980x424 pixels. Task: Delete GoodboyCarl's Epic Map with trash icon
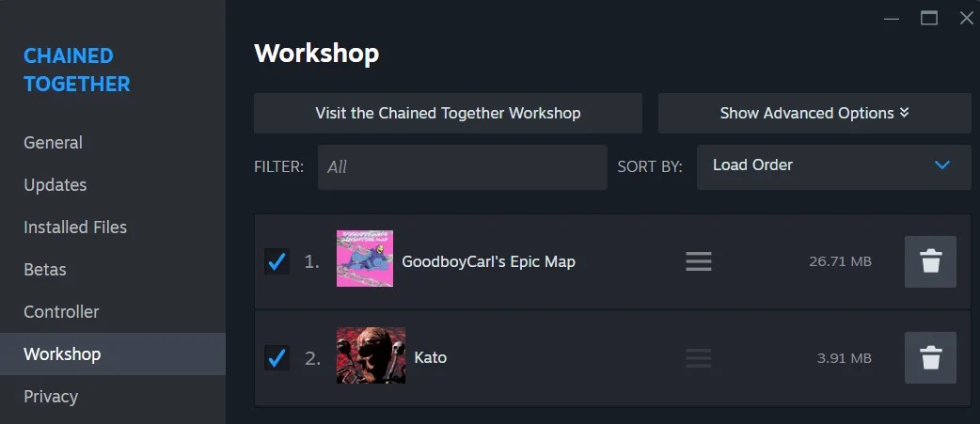[x=930, y=261]
